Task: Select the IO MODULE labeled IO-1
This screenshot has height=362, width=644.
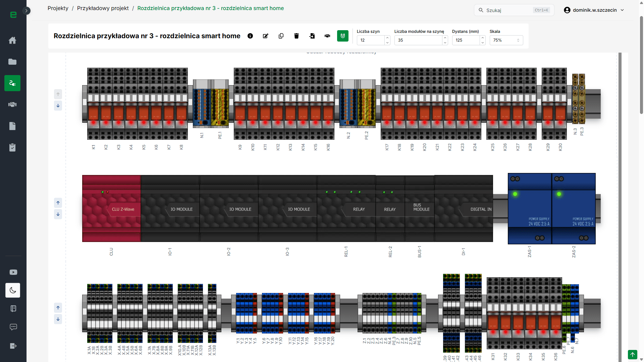Action: (170, 208)
